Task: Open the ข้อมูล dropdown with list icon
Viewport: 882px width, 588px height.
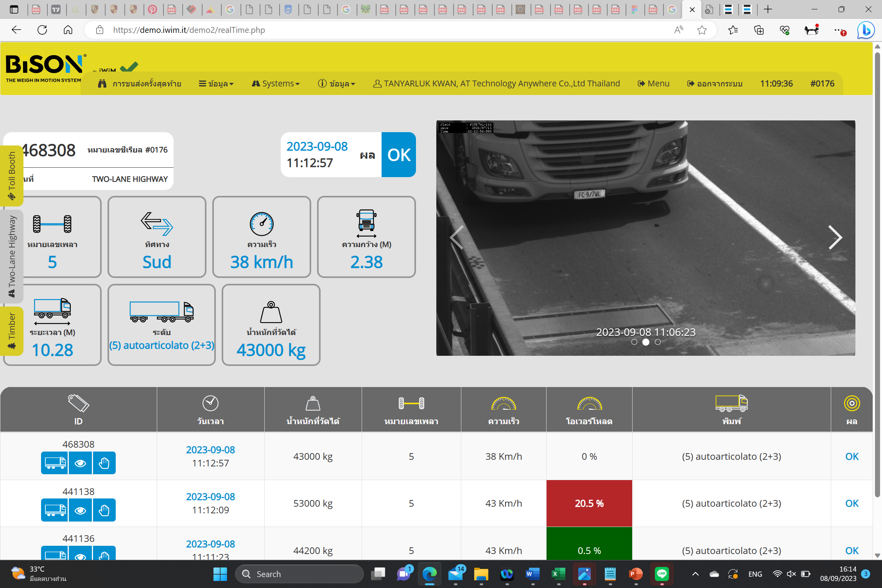Action: pyautogui.click(x=216, y=84)
